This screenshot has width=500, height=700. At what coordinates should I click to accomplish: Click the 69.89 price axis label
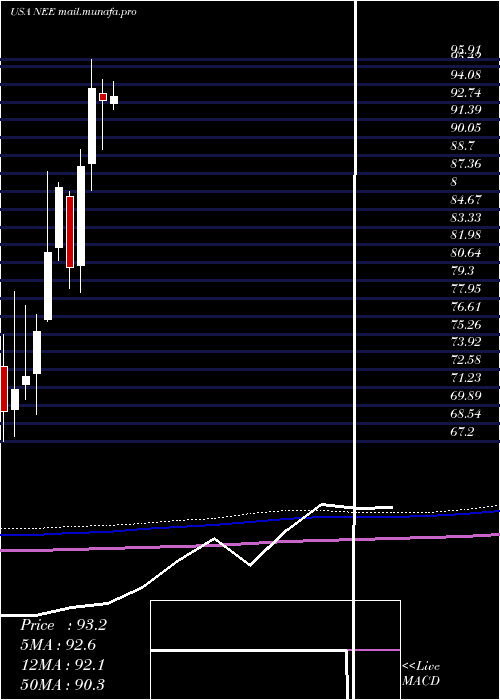(x=466, y=396)
